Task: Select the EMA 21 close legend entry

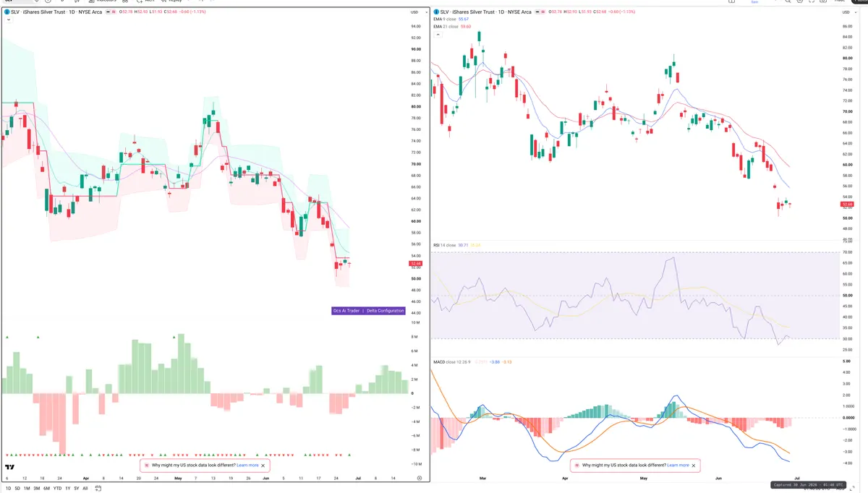Action: click(453, 26)
